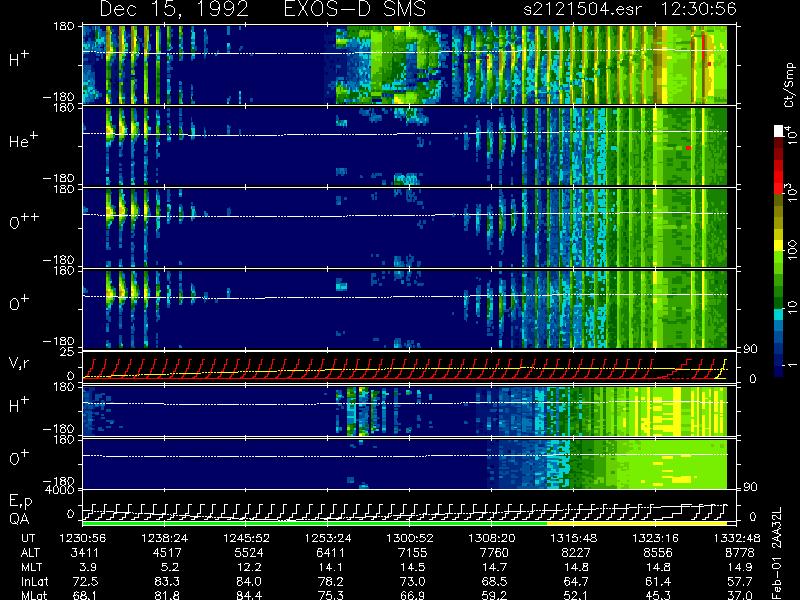Click the red data point in He+ spectrogram
Screen dimensions: 800x600
[x=688, y=147]
